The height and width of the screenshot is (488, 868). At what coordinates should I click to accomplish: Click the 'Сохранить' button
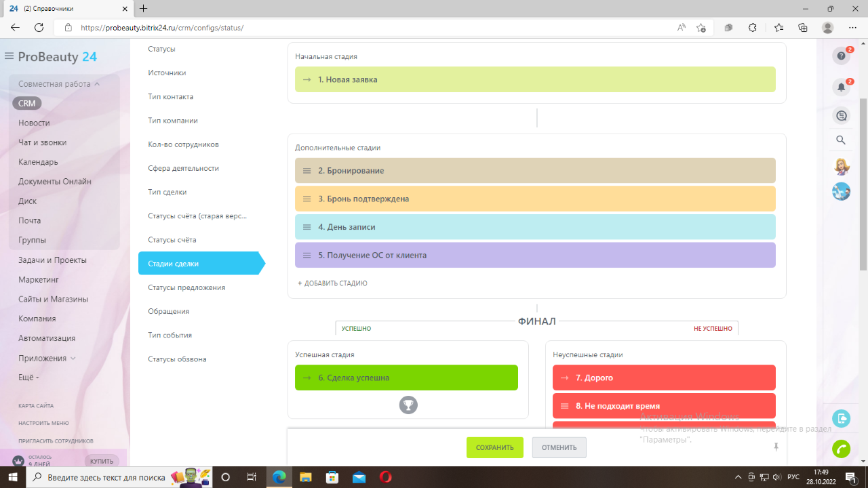(x=494, y=447)
